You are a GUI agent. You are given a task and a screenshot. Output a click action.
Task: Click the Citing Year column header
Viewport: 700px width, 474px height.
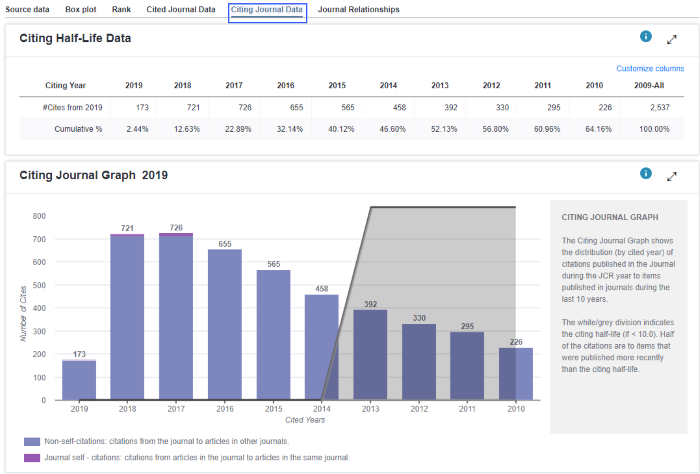point(65,85)
